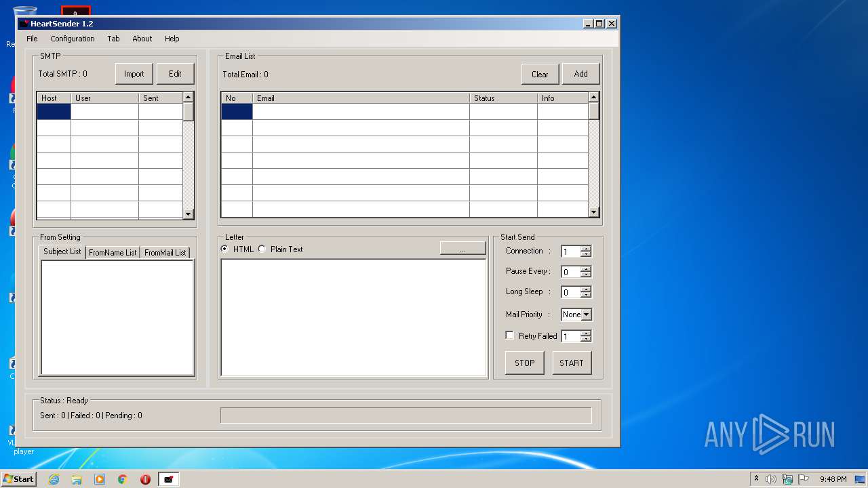868x488 pixels.
Task: Click the SMTP table User column header
Action: pos(105,98)
